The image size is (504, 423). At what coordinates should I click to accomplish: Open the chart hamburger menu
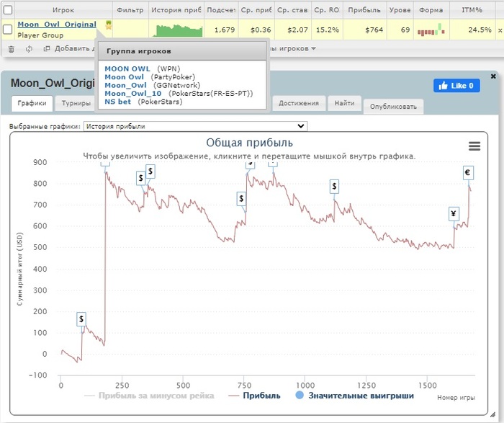pyautogui.click(x=474, y=146)
